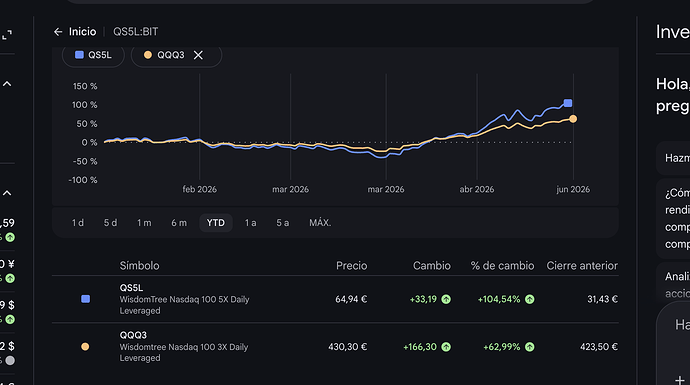Click WisdomTree Nasdaq 100 5X Daily Leveraged
This screenshot has width=690, height=385.
[184, 305]
